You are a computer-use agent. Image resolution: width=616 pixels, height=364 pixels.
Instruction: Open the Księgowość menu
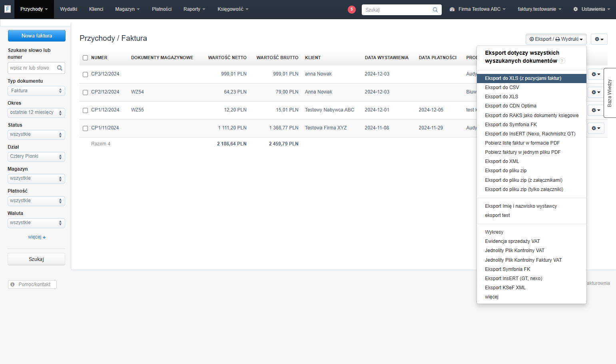tap(233, 9)
